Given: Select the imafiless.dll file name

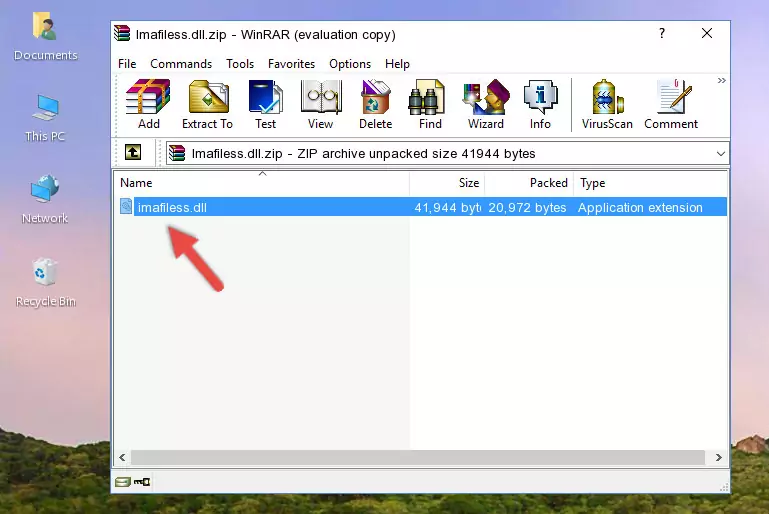Looking at the screenshot, I should pyautogui.click(x=172, y=207).
